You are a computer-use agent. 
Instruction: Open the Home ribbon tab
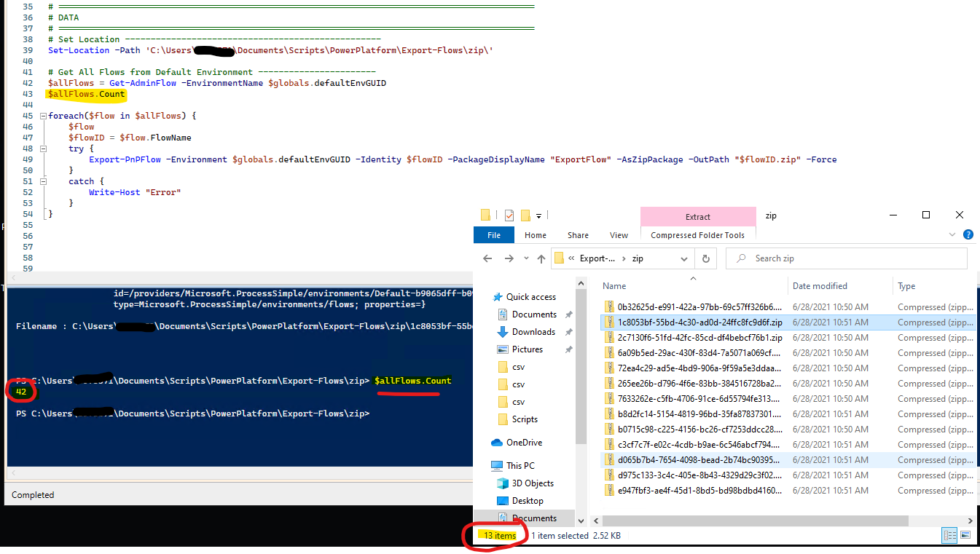[536, 234]
